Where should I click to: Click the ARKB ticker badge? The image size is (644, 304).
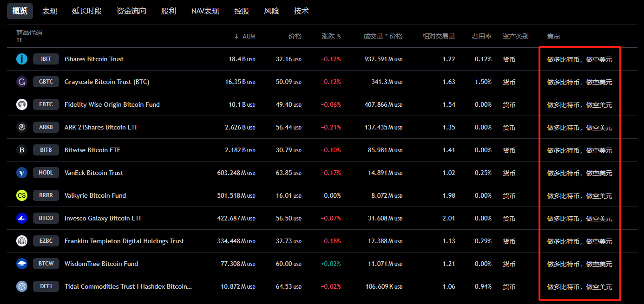click(46, 127)
